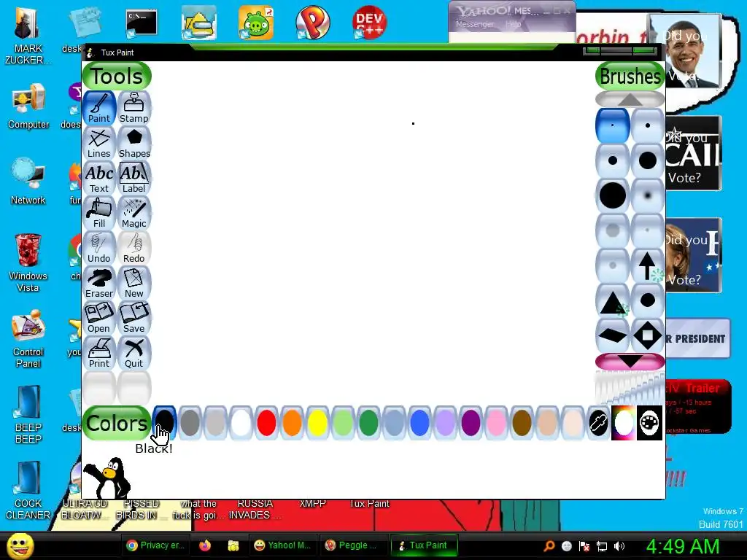Click the Redo tool button
This screenshot has height=560, width=747.
tap(134, 248)
